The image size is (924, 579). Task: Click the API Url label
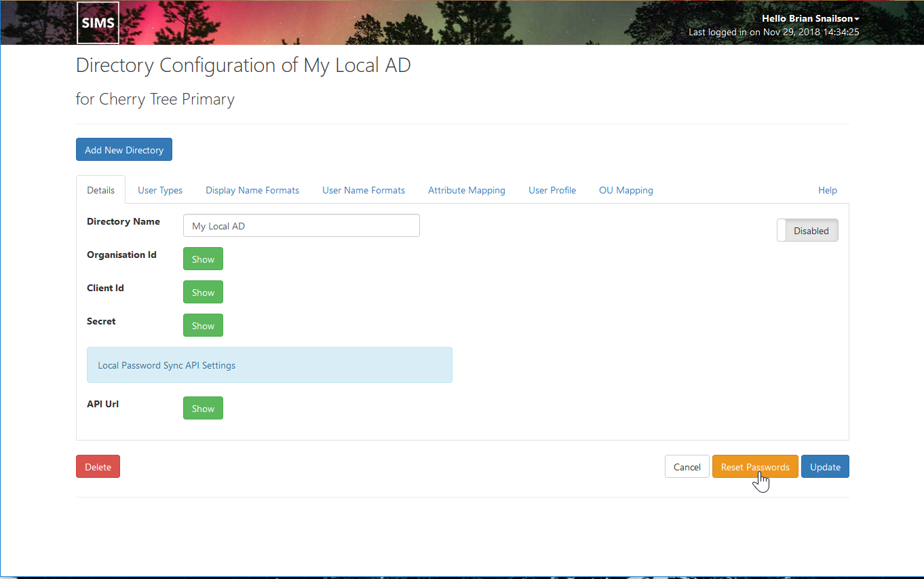pyautogui.click(x=103, y=404)
